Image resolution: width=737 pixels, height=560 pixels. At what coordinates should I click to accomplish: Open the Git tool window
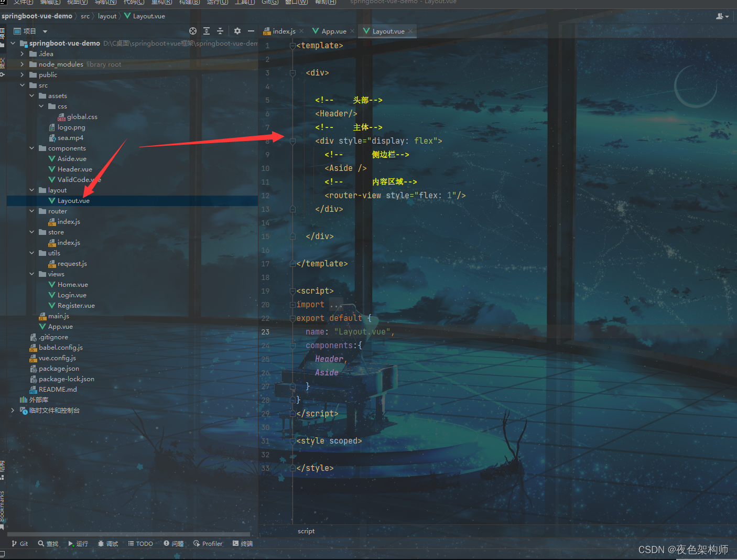20,544
